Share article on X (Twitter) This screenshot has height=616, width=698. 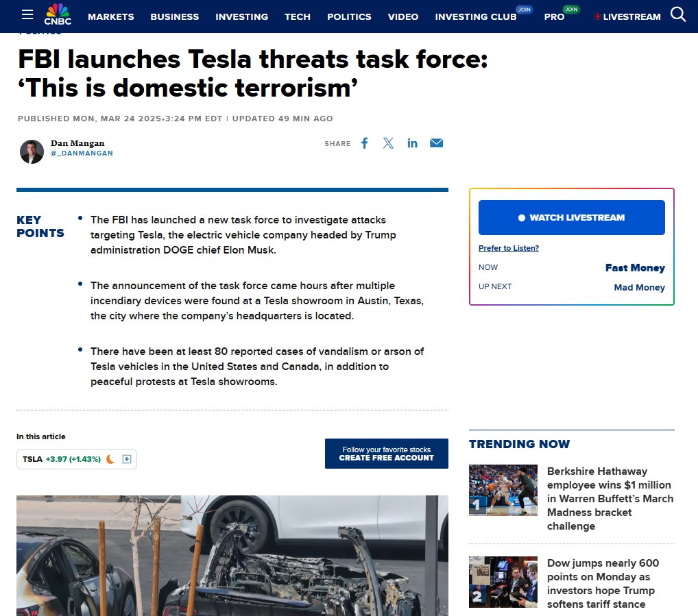388,143
